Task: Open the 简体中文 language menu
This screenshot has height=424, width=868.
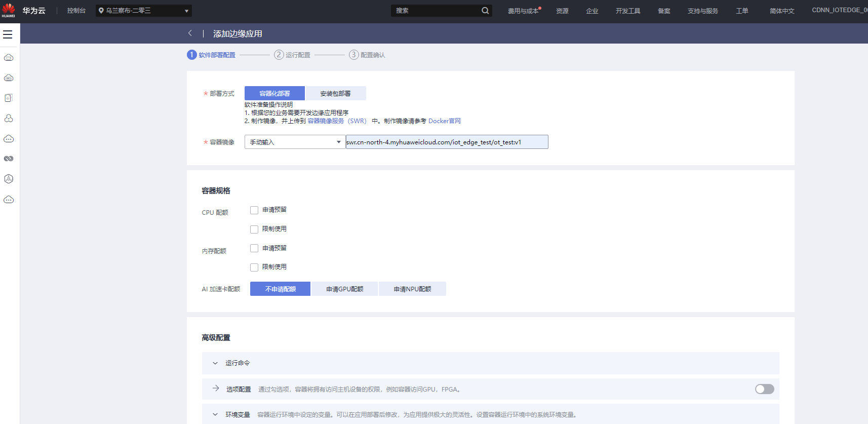Action: click(x=782, y=11)
